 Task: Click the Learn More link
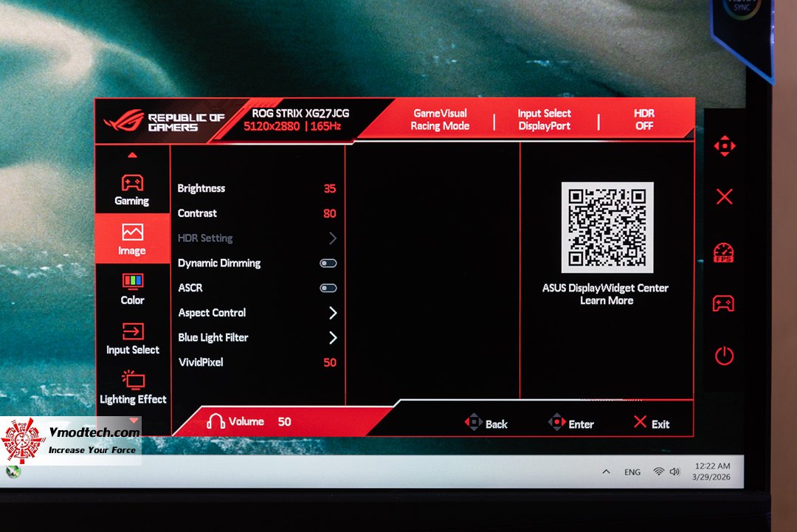click(x=607, y=301)
